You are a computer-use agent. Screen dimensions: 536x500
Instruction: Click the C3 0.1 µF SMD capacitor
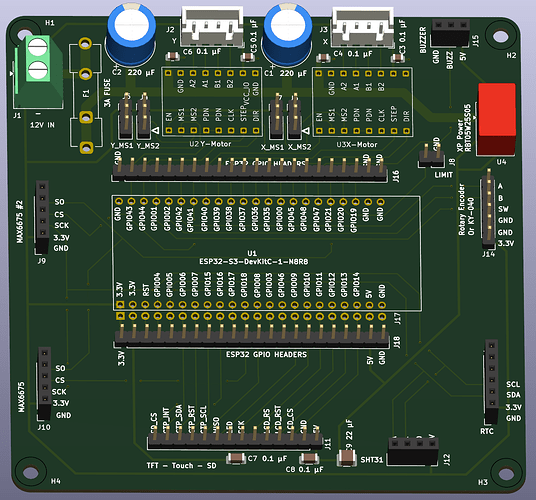point(398,58)
